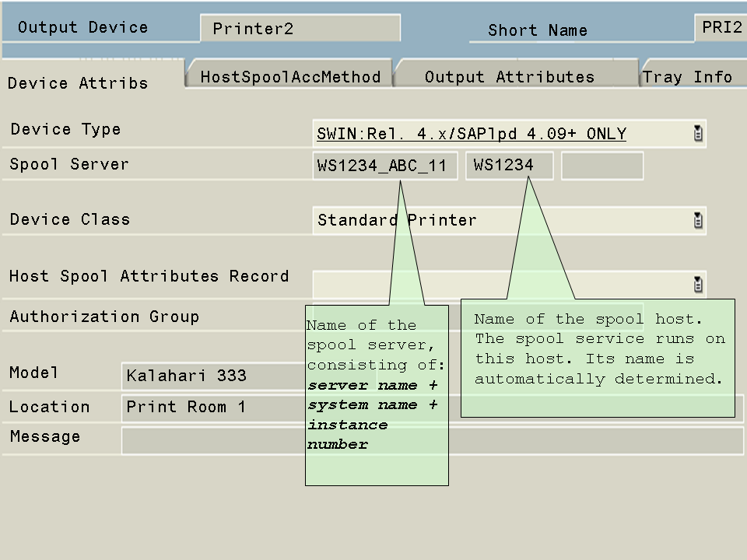Click the 'Name of the spool host' callout

coord(598,359)
